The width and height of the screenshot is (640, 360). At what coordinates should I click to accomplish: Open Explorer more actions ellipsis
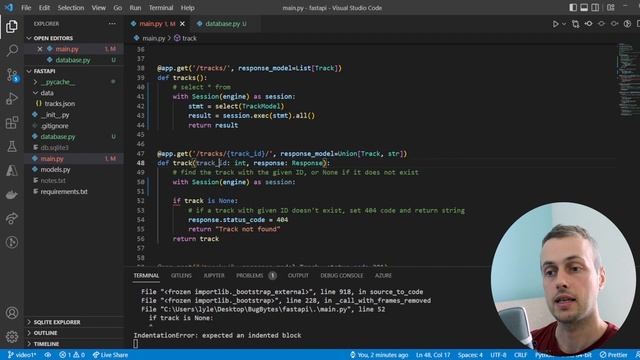[x=112, y=24]
